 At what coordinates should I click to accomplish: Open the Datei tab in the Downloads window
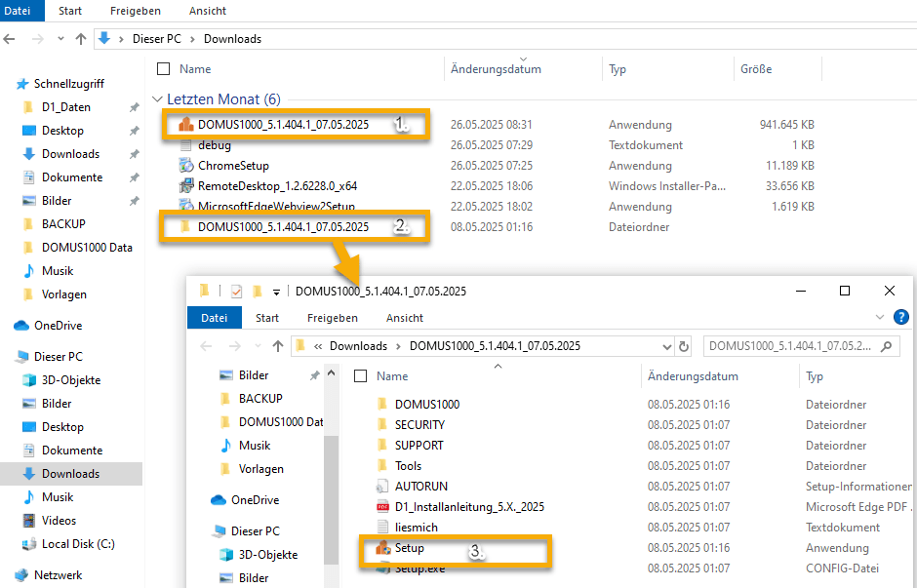tap(18, 11)
